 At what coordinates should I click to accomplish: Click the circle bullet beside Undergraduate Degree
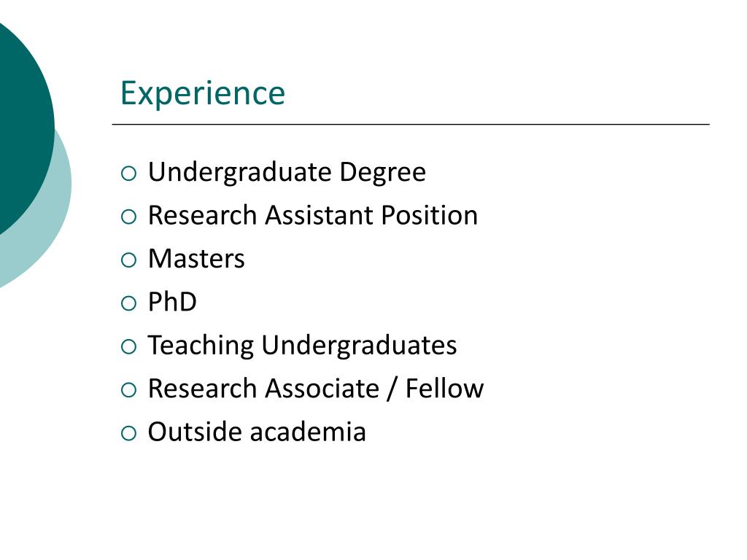(128, 174)
